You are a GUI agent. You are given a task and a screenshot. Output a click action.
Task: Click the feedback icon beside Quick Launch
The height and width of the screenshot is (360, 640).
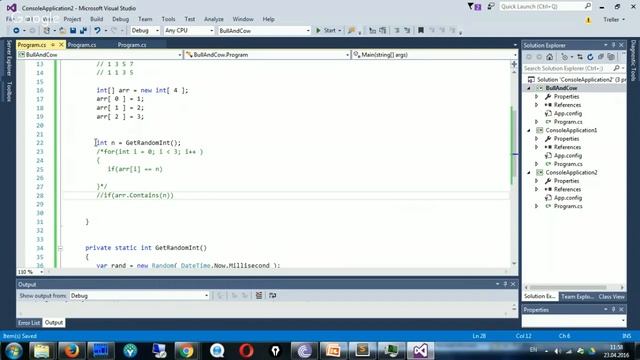coord(491,7)
